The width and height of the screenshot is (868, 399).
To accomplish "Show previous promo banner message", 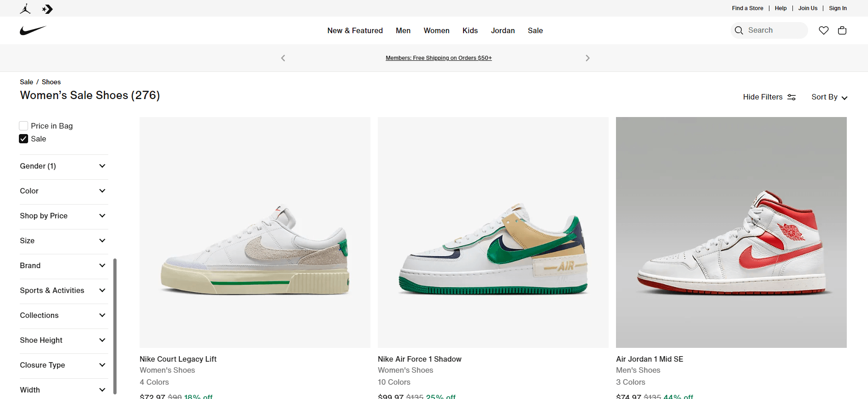I will pyautogui.click(x=283, y=58).
